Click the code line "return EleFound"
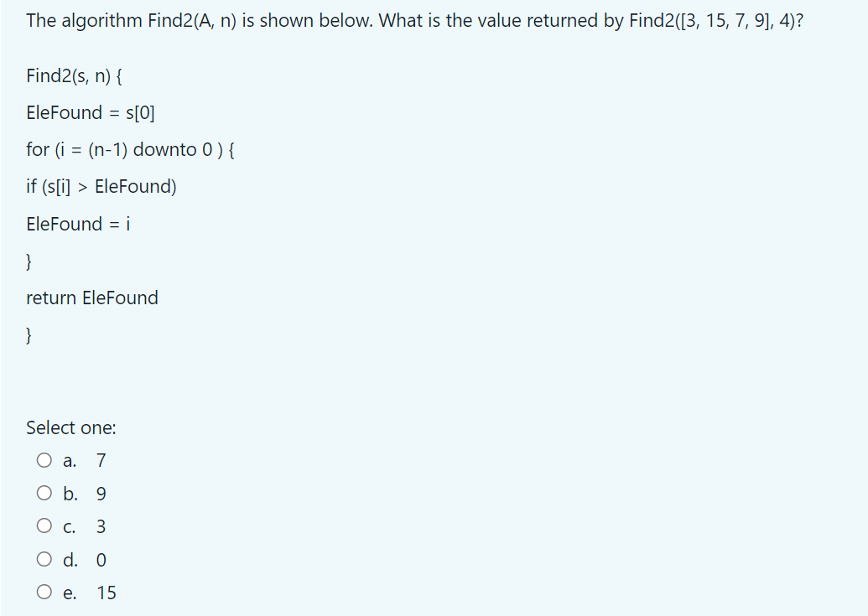This screenshot has height=616, width=868. (92, 298)
